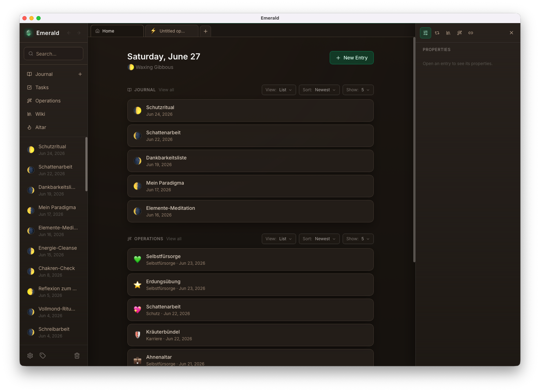Open a new tab with plus button
This screenshot has width=540, height=392.
click(x=205, y=31)
